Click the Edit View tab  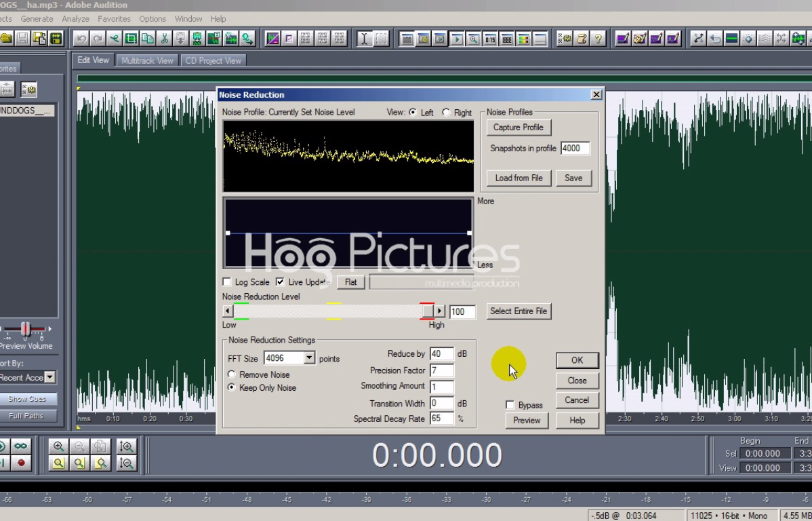click(94, 60)
